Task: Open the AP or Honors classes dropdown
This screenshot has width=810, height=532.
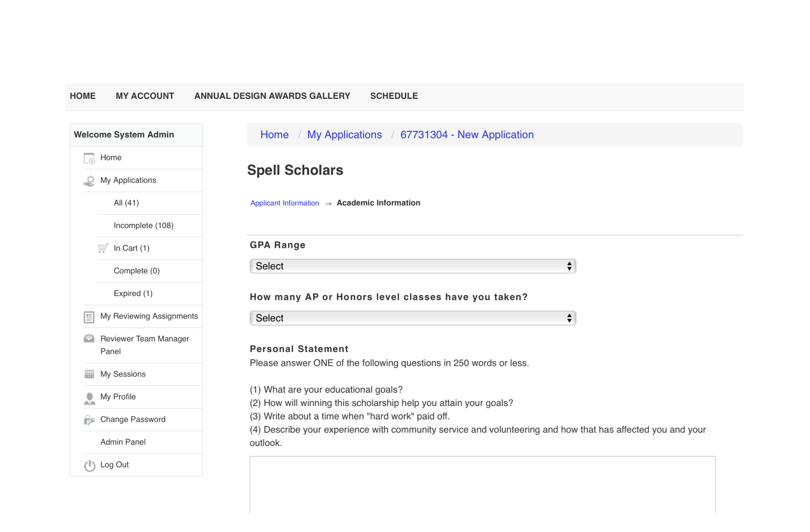Action: [412, 319]
